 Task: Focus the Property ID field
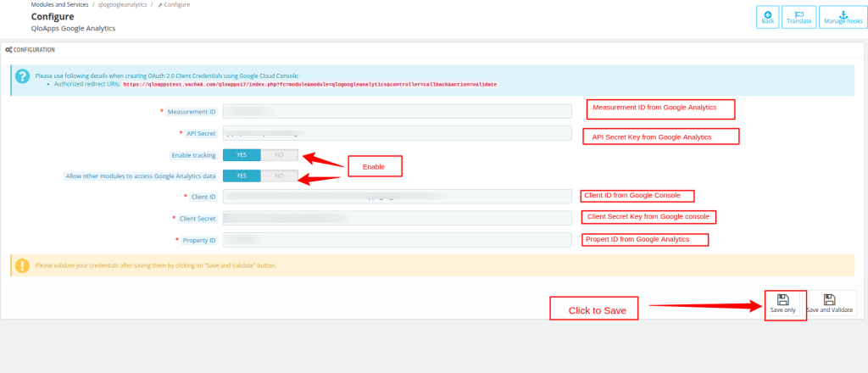pyautogui.click(x=397, y=240)
